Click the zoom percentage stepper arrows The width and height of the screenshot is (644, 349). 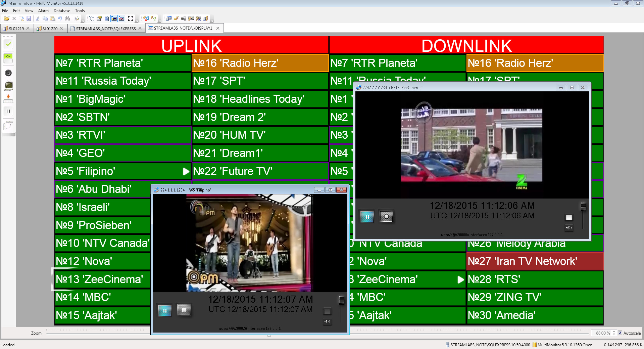pyautogui.click(x=614, y=333)
